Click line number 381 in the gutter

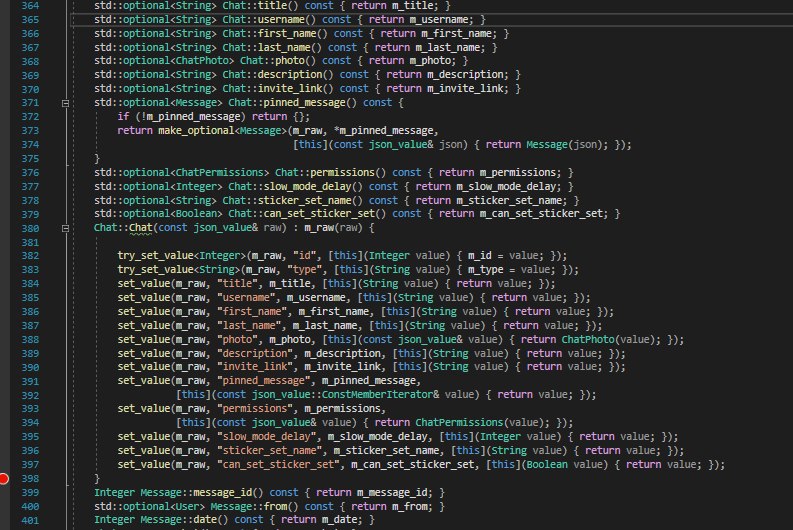pos(30,243)
